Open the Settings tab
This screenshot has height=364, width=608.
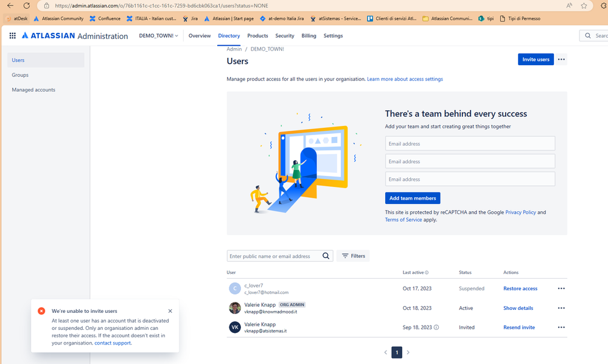pyautogui.click(x=333, y=36)
